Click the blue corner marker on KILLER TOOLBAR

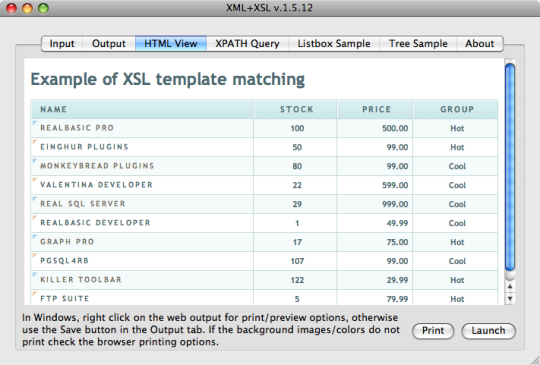34,274
